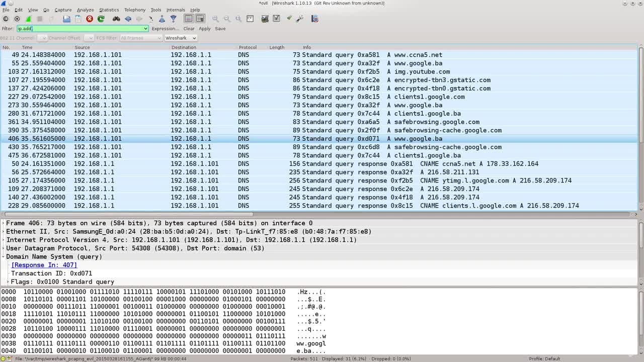
Task: Follow the Response In: 407 link
Action: [x=44, y=265]
